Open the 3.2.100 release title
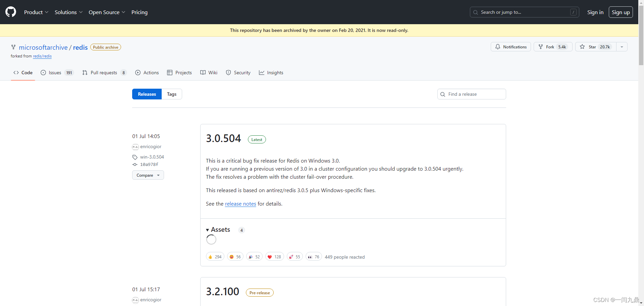The image size is (644, 306). pos(222,292)
